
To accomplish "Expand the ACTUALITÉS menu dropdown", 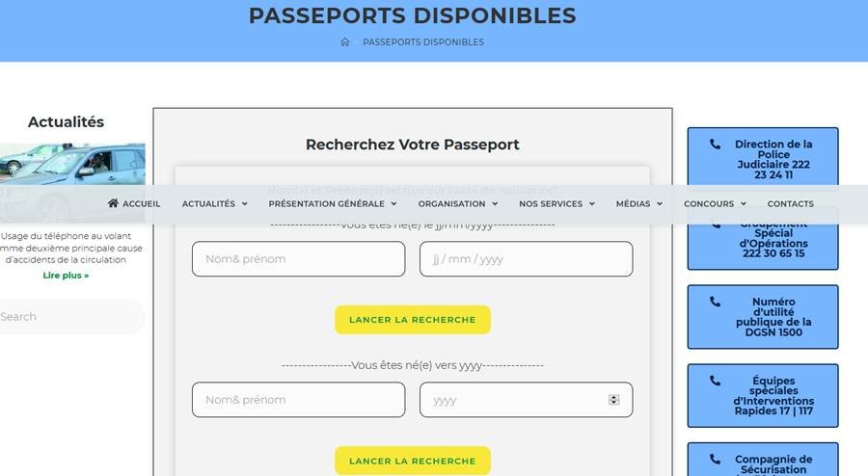I will [214, 203].
